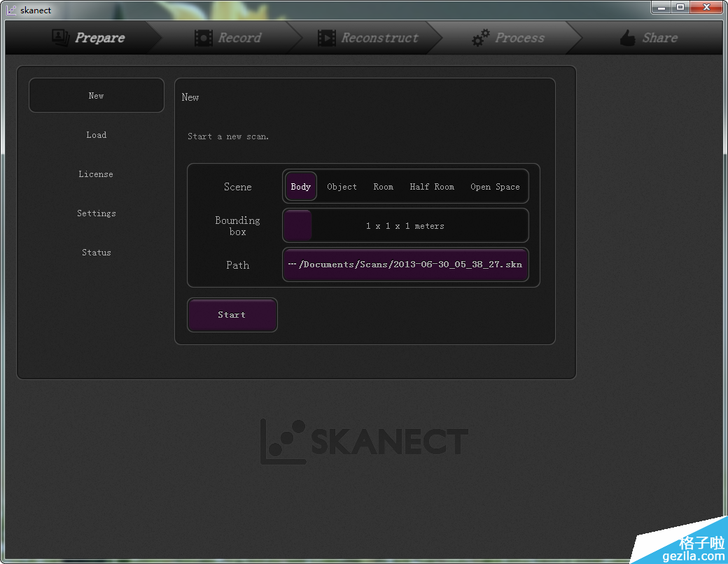Viewport: 728px width, 564px height.
Task: Open the New section in sidebar
Action: 97,96
